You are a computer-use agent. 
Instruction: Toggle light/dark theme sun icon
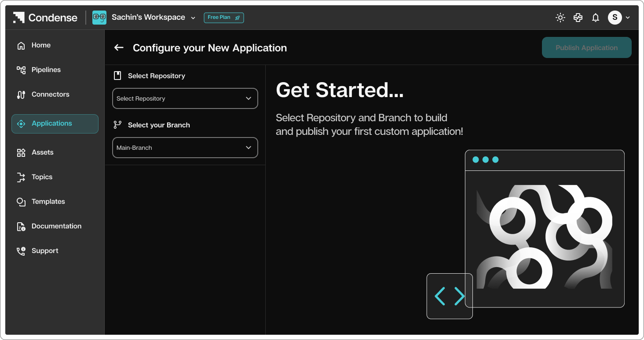[560, 18]
